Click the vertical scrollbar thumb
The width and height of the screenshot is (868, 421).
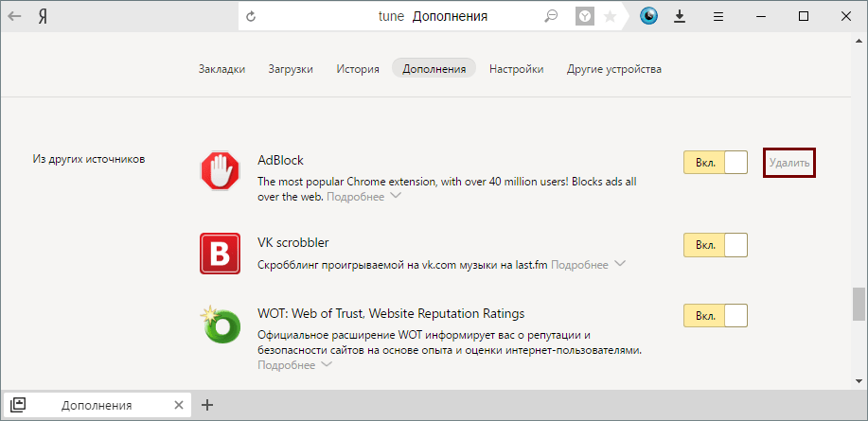859,305
